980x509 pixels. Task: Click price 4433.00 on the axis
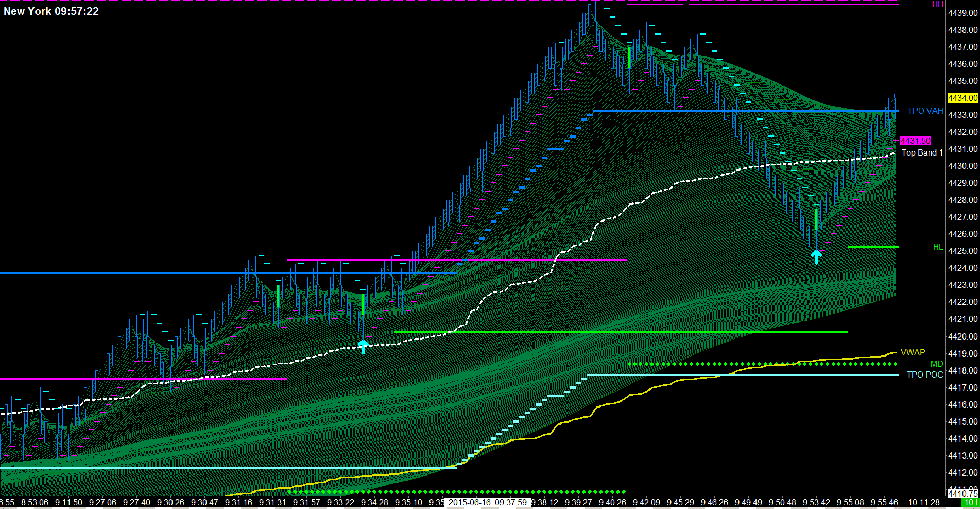click(x=962, y=115)
